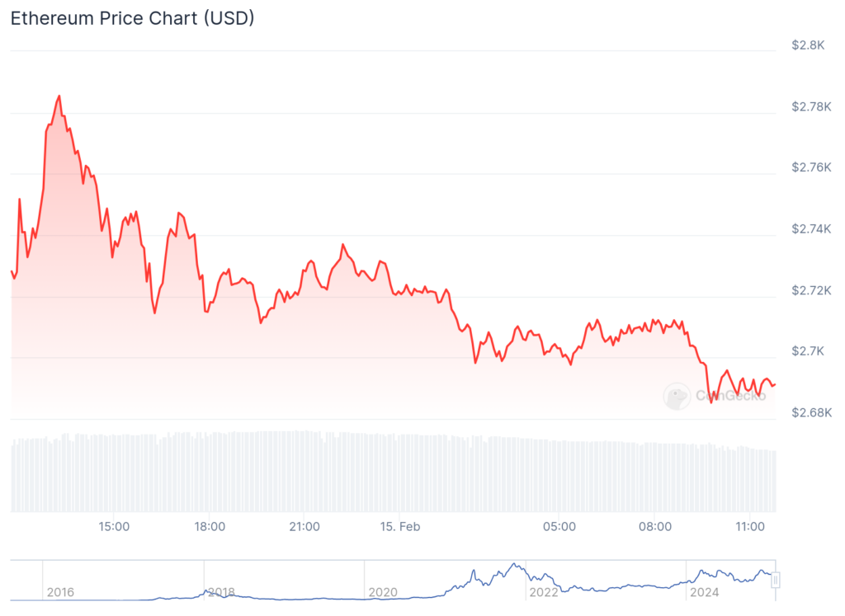Viewport: 845px width, 616px height.
Task: Click the Ethereum Price Chart (USD) title
Action: click(132, 18)
